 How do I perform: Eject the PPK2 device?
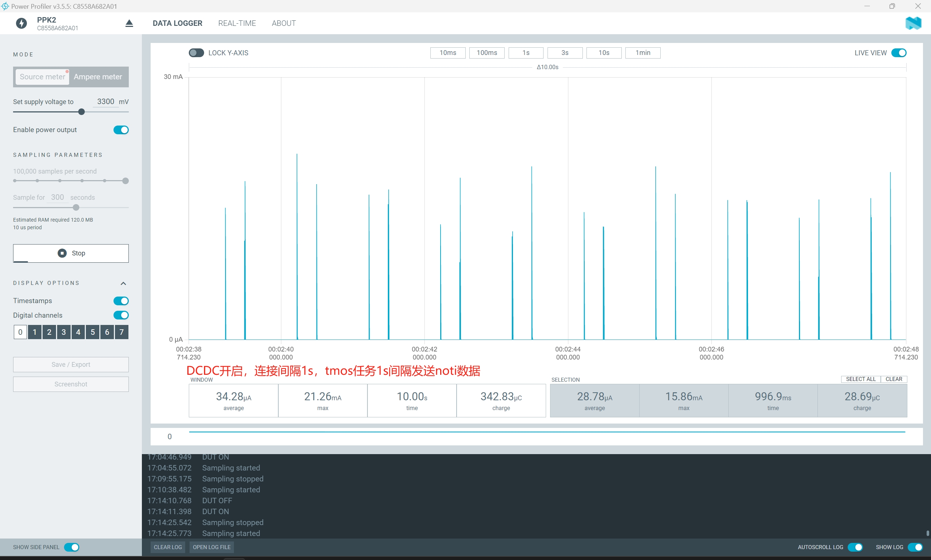(x=129, y=23)
